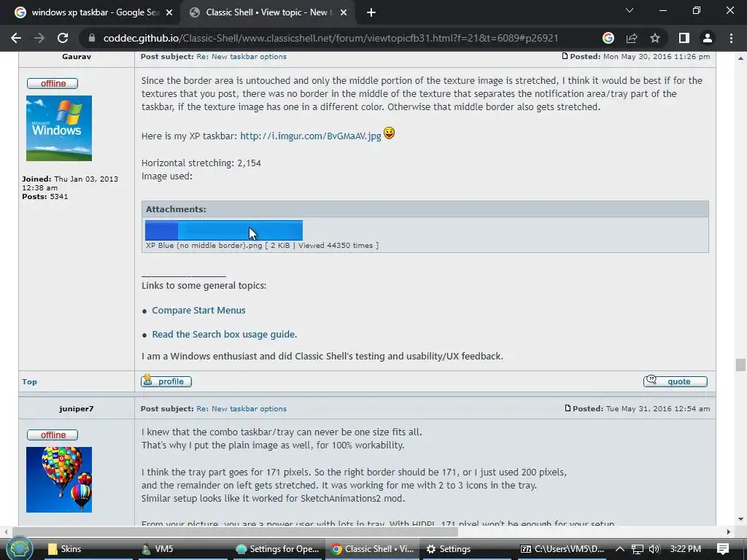Reload the current page
747x560 pixels.
[63, 38]
